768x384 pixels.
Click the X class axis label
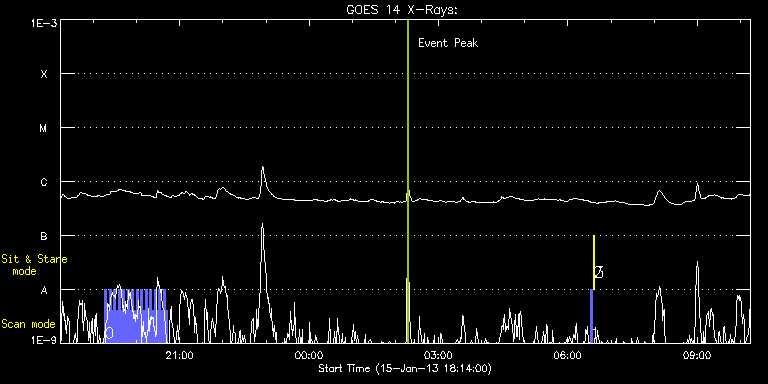coord(44,74)
